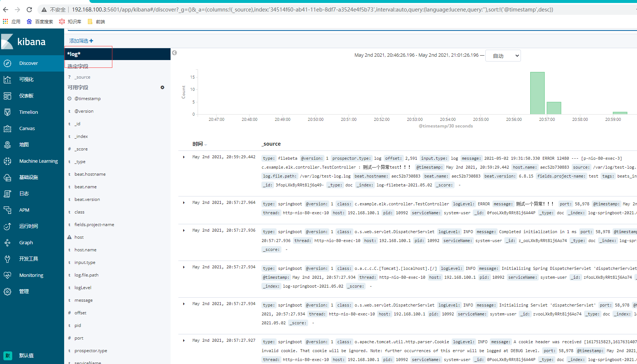
Task: Open Discover compass icon in sidebar
Action: 7,63
